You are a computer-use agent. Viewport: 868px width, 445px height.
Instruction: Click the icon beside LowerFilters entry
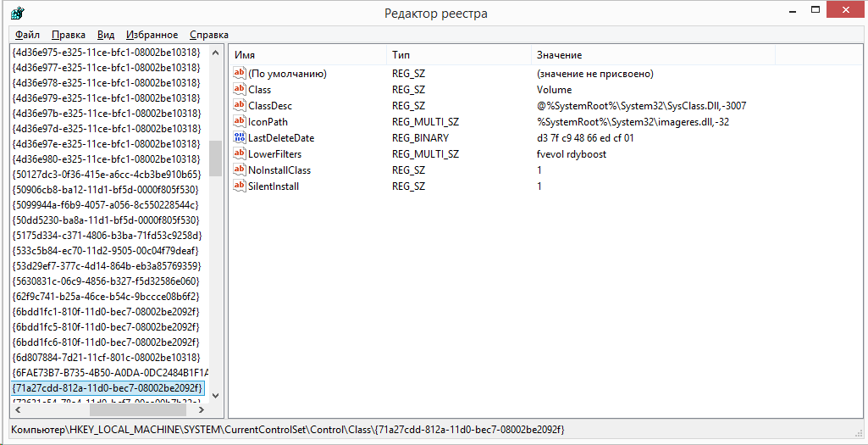click(x=239, y=154)
